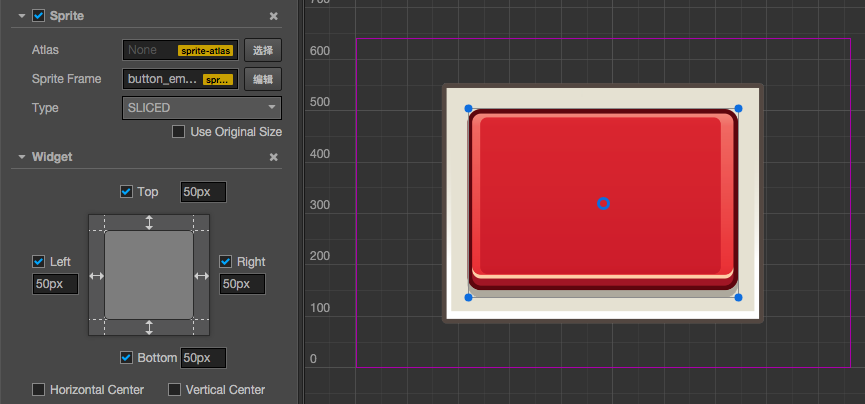Open the Type dropdown showing SLICED
Screen dimensions: 865x404
point(201,107)
